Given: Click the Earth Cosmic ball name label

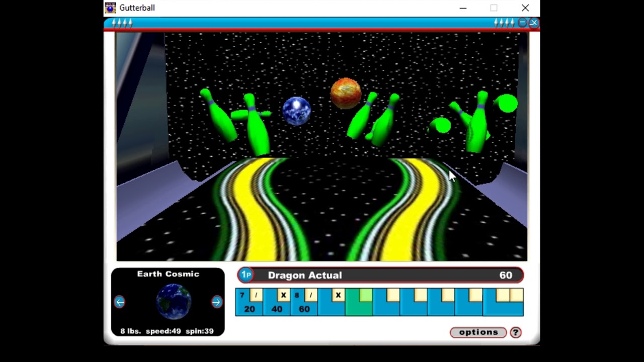Looking at the screenshot, I should click(x=168, y=274).
